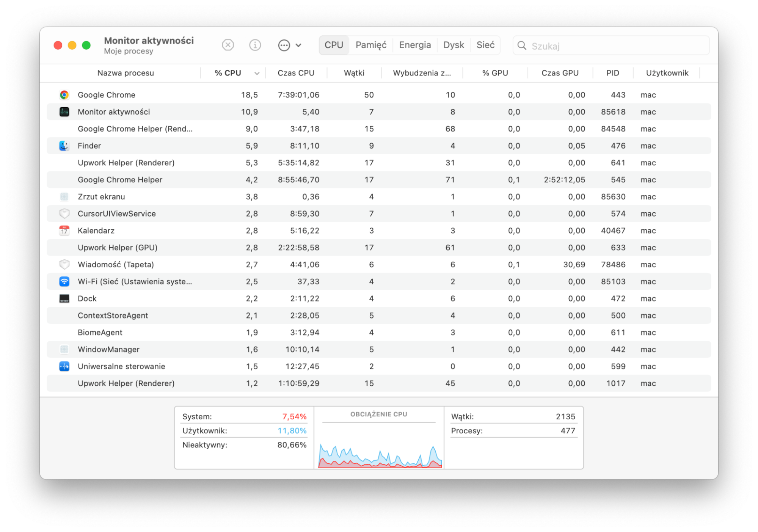This screenshot has height=532, width=758.
Task: Toggle the % CPU sort direction arrow
Action: coord(257,73)
